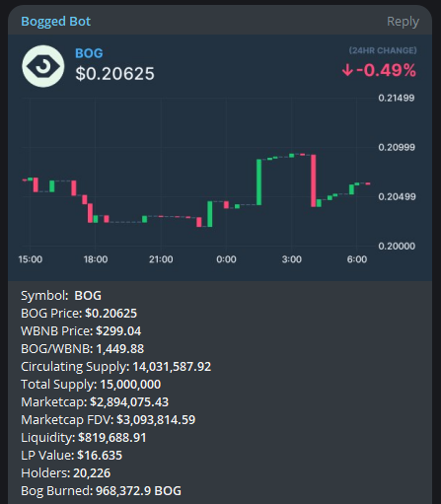
Task: Click the Reply button
Action: click(x=403, y=22)
